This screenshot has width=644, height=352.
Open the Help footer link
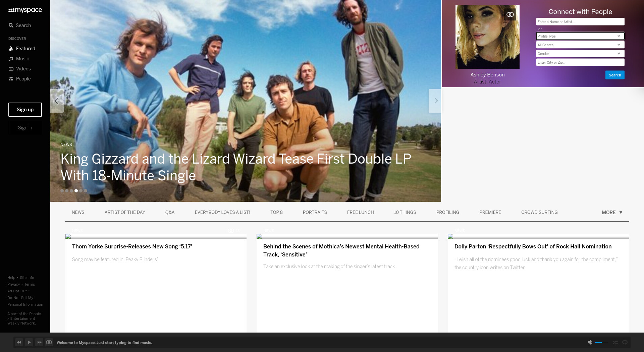coord(11,278)
